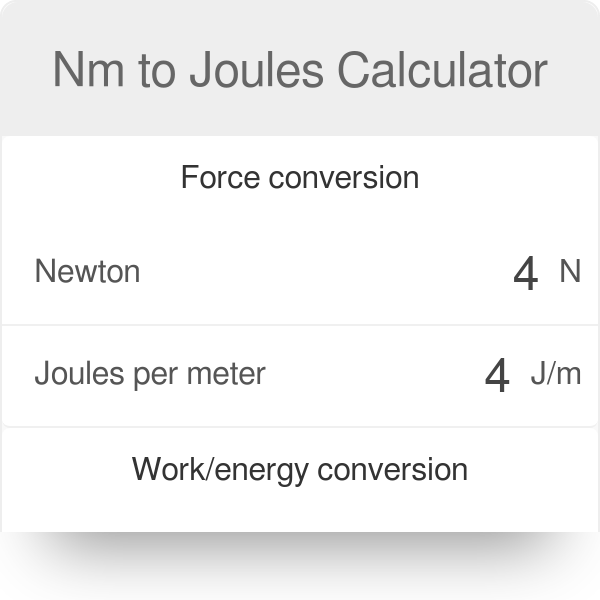Collapse the Force conversion section heading
Image resolution: width=600 pixels, height=600 pixels.
300,178
